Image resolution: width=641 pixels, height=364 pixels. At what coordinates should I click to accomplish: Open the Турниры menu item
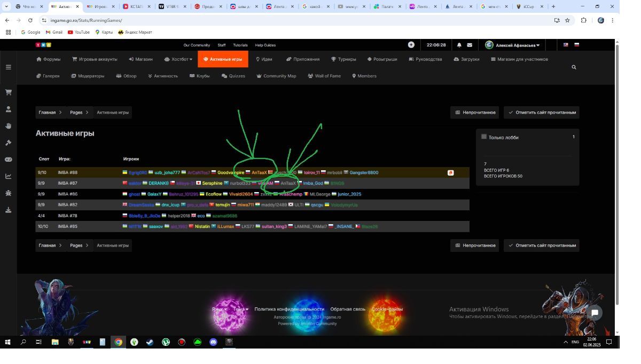343,59
